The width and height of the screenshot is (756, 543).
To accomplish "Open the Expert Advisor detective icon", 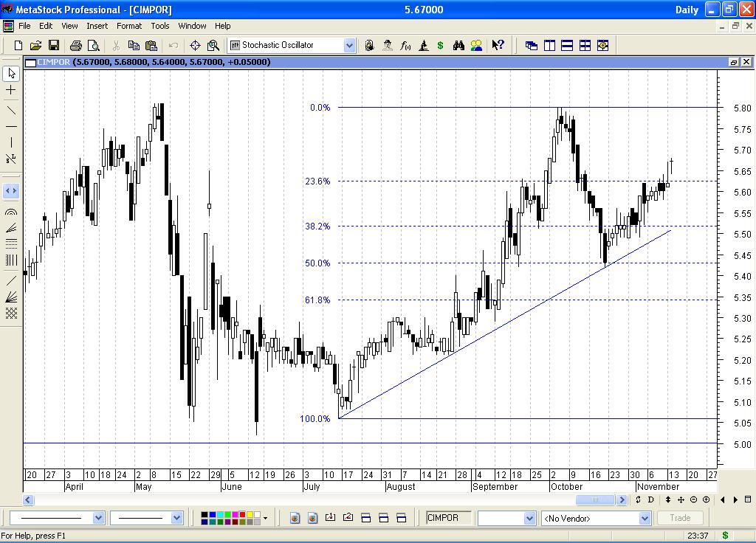I will click(387, 45).
